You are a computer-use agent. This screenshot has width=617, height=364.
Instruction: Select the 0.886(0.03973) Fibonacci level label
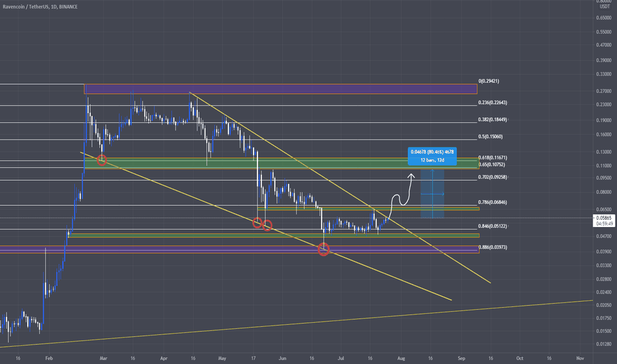click(493, 248)
